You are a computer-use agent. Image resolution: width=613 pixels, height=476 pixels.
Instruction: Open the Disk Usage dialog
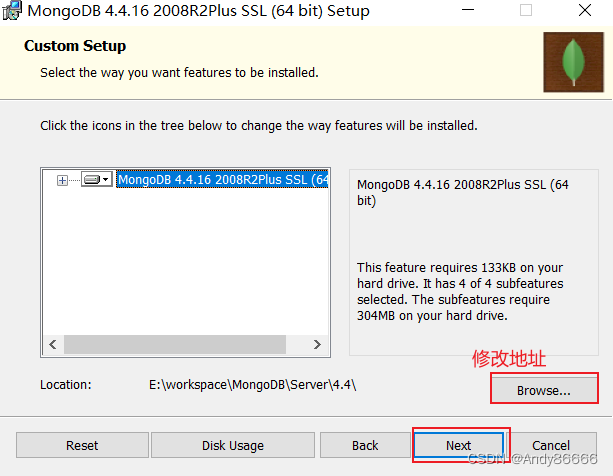click(233, 445)
